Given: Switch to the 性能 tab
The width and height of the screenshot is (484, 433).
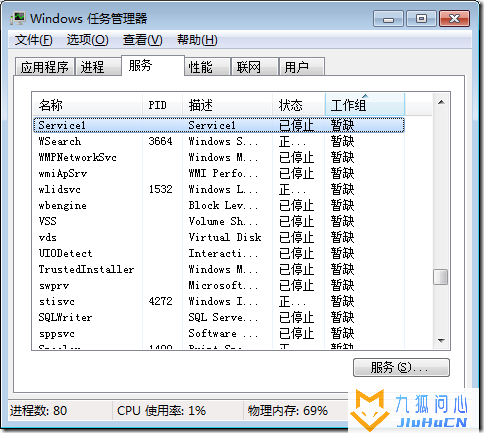Looking at the screenshot, I should click(207, 67).
